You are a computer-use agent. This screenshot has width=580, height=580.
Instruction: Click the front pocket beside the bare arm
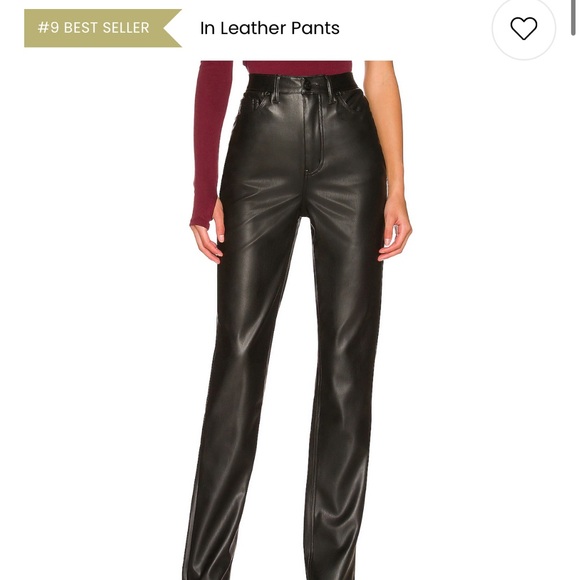[350, 102]
